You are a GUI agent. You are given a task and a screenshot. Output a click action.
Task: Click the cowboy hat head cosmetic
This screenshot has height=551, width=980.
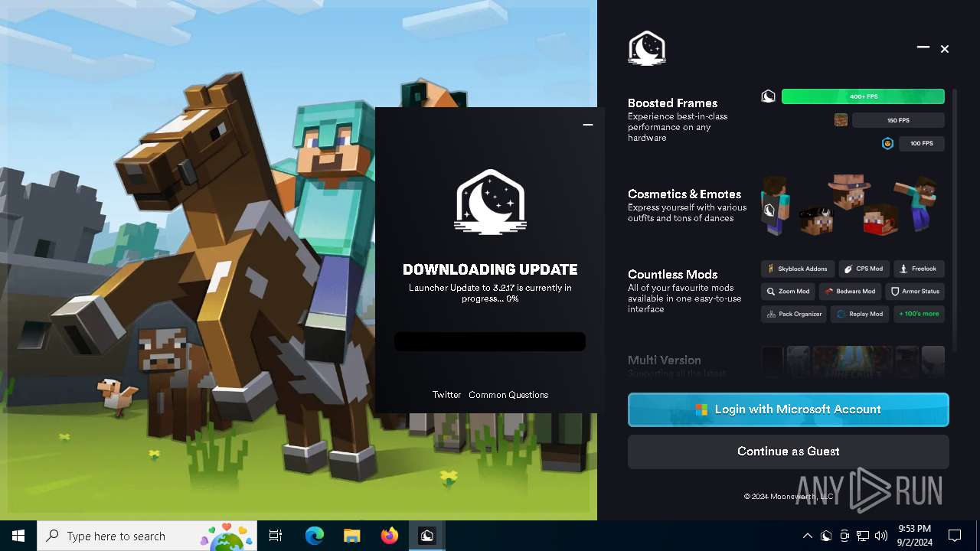(848, 192)
